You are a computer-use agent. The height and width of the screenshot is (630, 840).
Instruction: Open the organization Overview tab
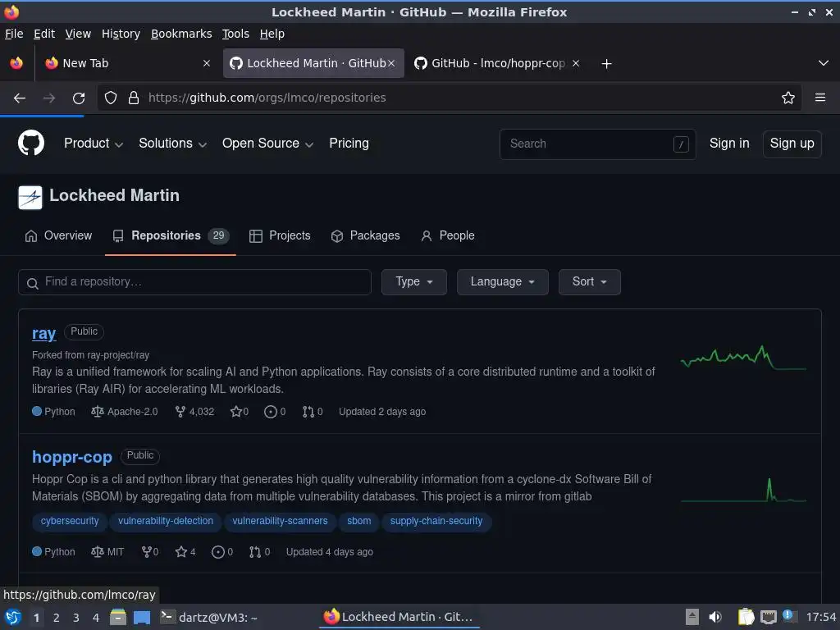point(58,235)
